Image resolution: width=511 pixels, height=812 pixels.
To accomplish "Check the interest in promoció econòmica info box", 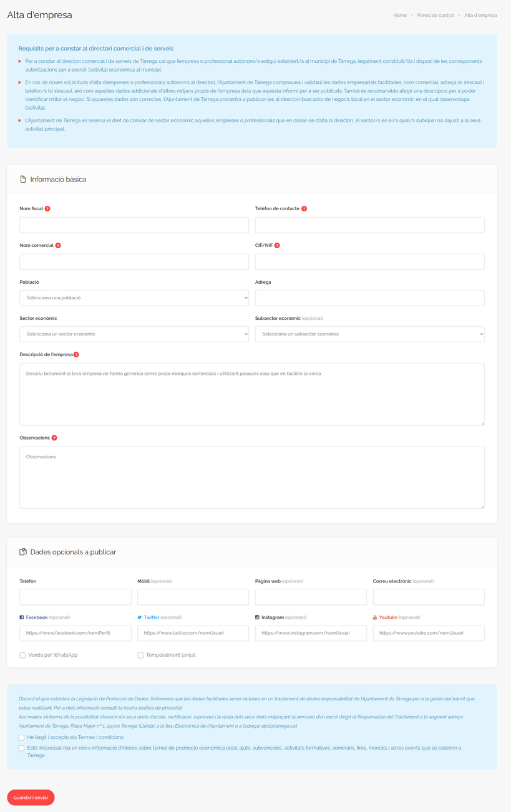I will (21, 748).
